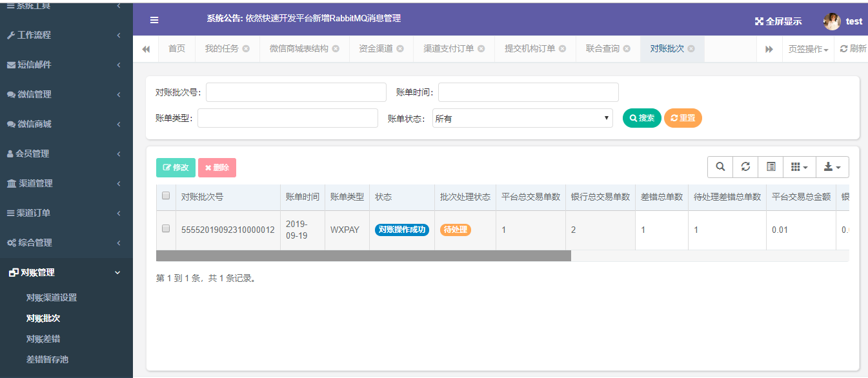The width and height of the screenshot is (868, 378).
Task: Switch to the 资金渠道 tab
Action: [376, 49]
